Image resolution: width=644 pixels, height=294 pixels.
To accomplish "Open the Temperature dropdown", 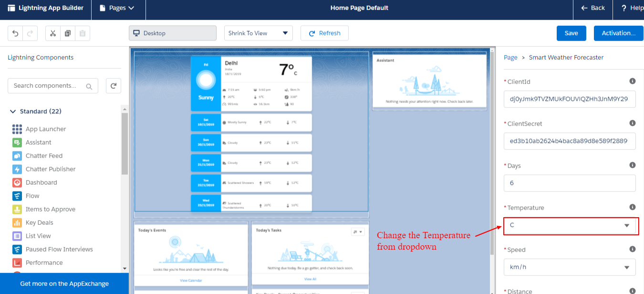I will coord(570,225).
